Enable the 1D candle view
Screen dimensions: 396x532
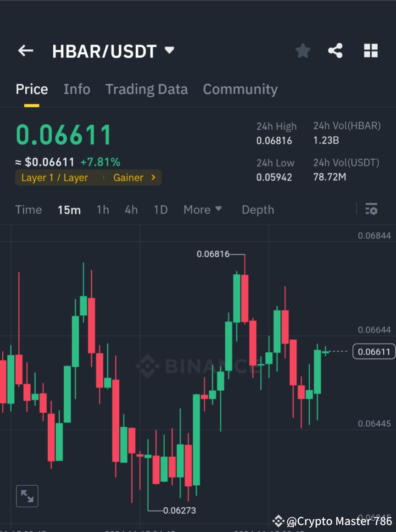pyautogui.click(x=161, y=210)
